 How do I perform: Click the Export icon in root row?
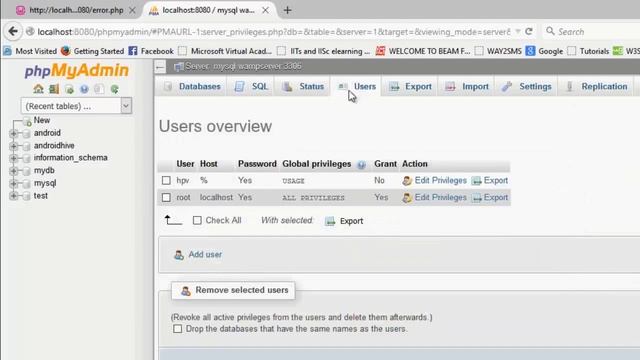tap(476, 198)
